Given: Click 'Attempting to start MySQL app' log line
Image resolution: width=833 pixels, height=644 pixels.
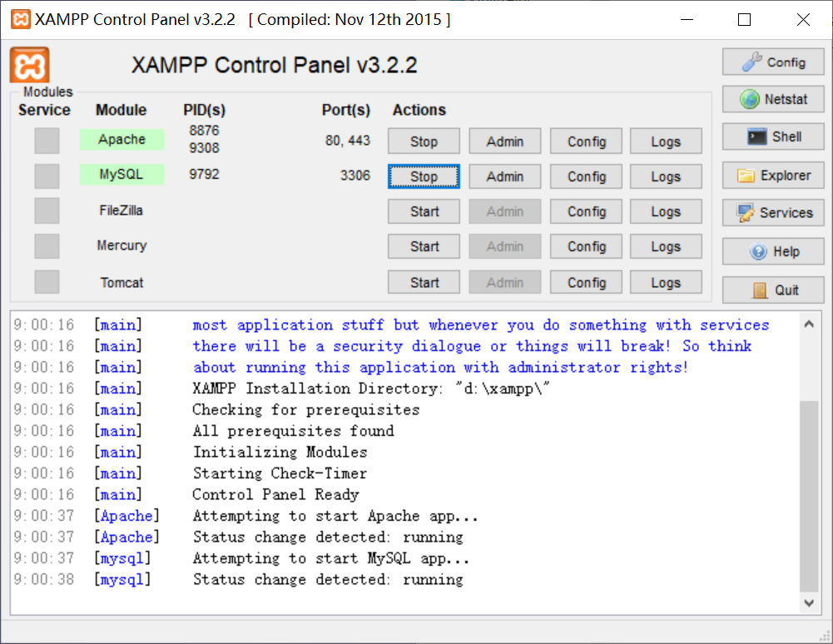Looking at the screenshot, I should pos(331,558).
